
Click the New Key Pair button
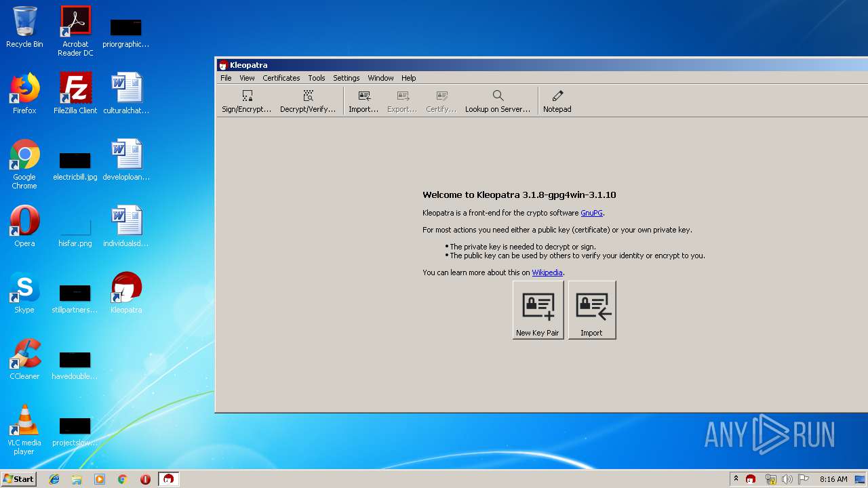pos(538,310)
